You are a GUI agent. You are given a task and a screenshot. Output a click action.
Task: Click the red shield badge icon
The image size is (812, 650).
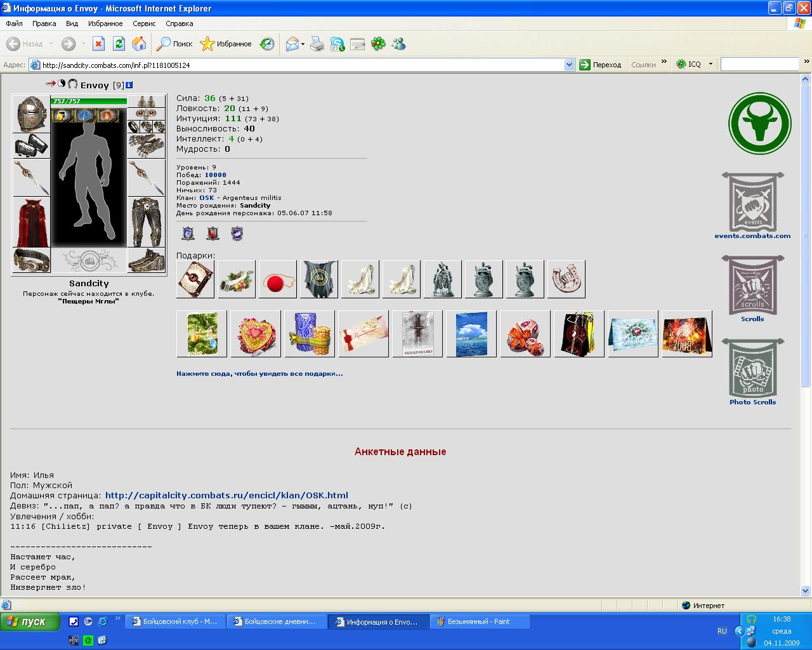coord(213,234)
